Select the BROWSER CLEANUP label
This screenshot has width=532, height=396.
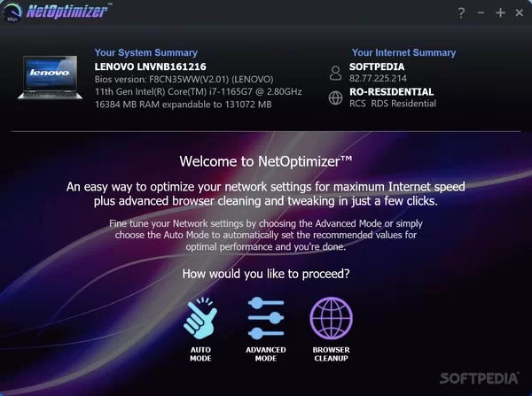[331, 354]
